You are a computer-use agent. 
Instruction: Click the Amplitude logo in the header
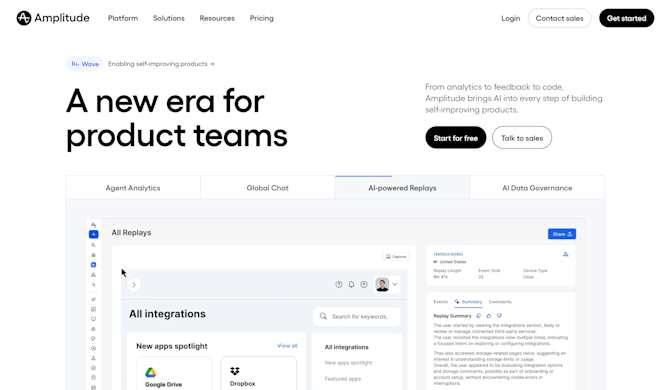point(53,18)
